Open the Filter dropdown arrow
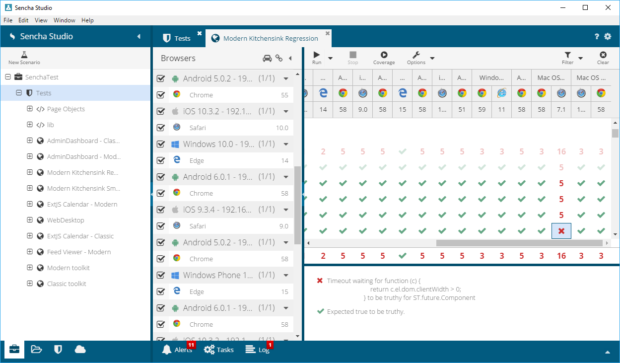This screenshot has height=363, width=620. (581, 58)
